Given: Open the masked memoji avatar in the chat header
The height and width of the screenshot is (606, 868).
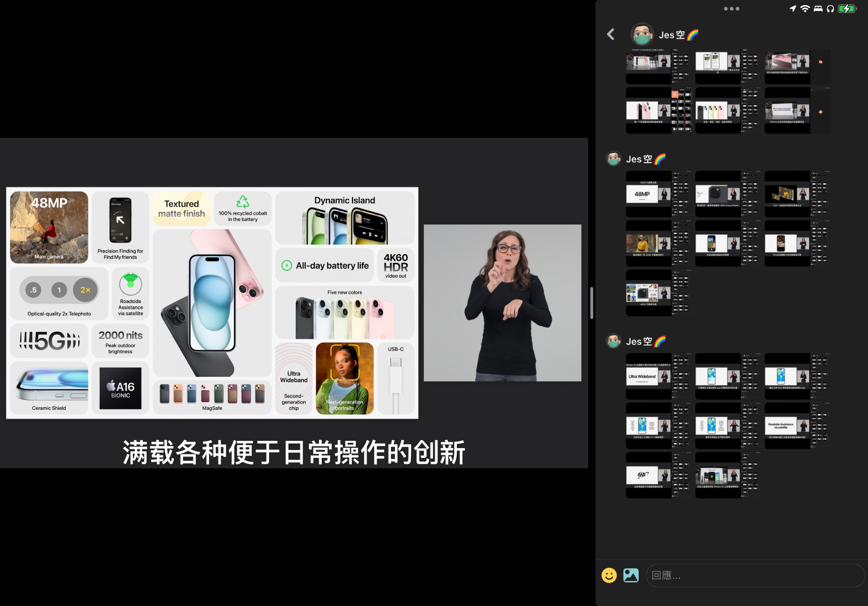Looking at the screenshot, I should [642, 34].
